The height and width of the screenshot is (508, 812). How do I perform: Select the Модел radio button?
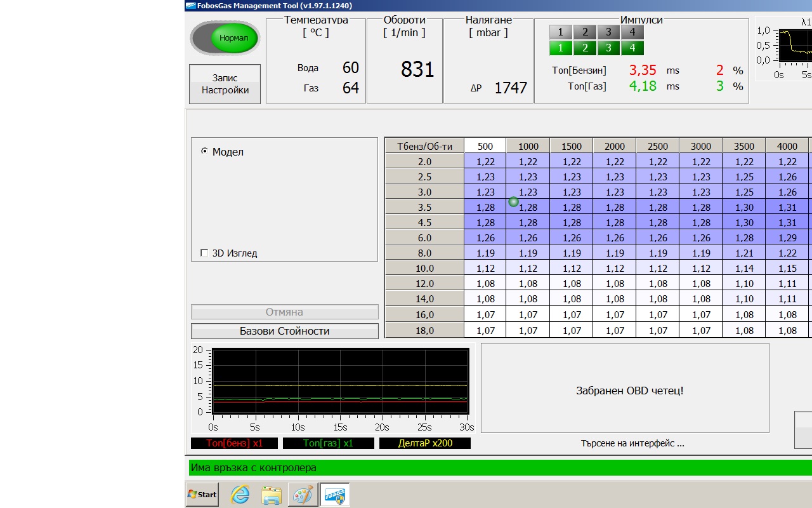204,152
